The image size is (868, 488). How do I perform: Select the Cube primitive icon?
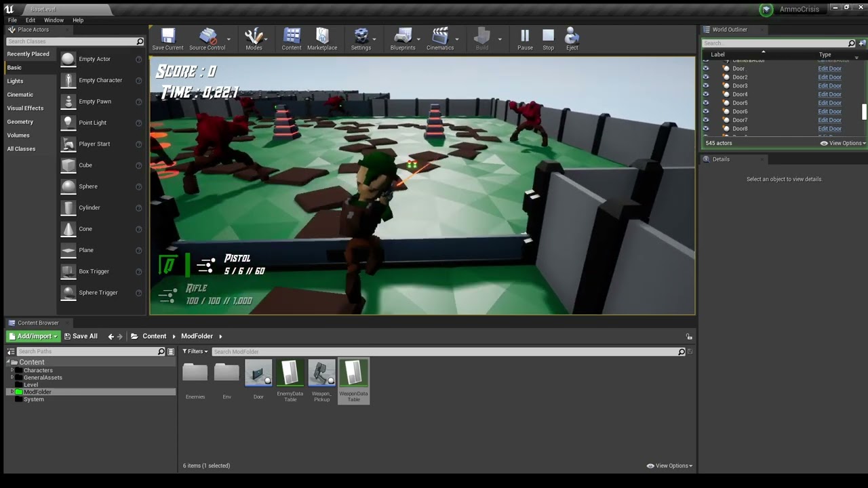(68, 165)
